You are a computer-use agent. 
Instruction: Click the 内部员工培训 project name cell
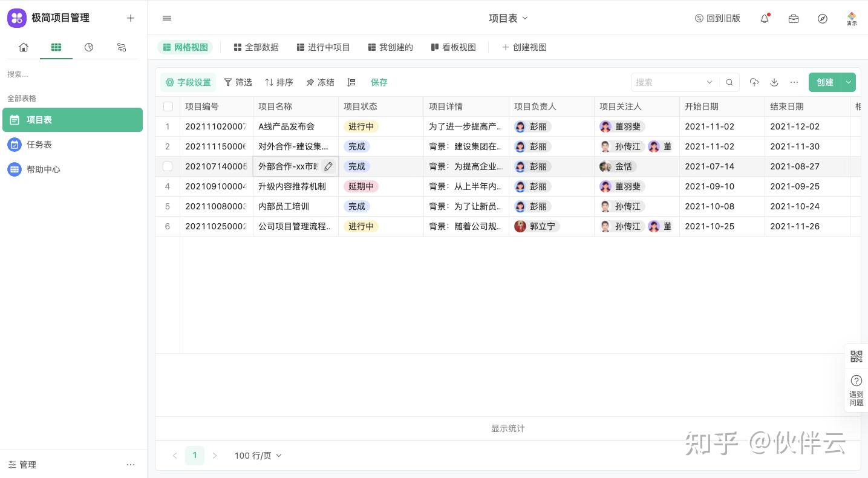click(296, 206)
